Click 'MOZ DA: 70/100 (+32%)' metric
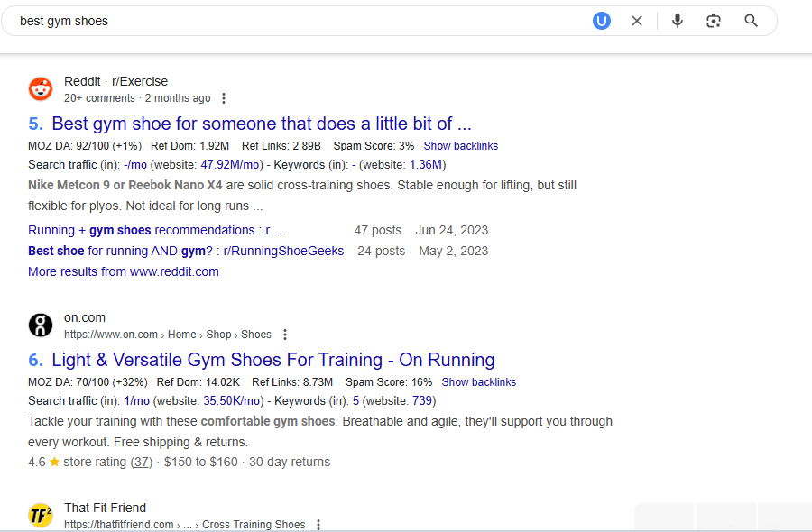Screen dimensions: 812x532 click(x=88, y=382)
